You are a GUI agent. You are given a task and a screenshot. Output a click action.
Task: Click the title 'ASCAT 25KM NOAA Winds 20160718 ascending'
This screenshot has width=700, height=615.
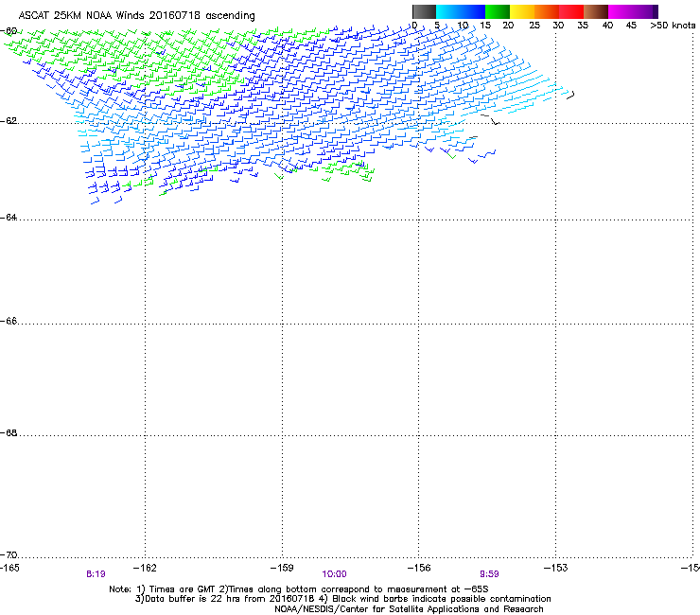coord(136,16)
